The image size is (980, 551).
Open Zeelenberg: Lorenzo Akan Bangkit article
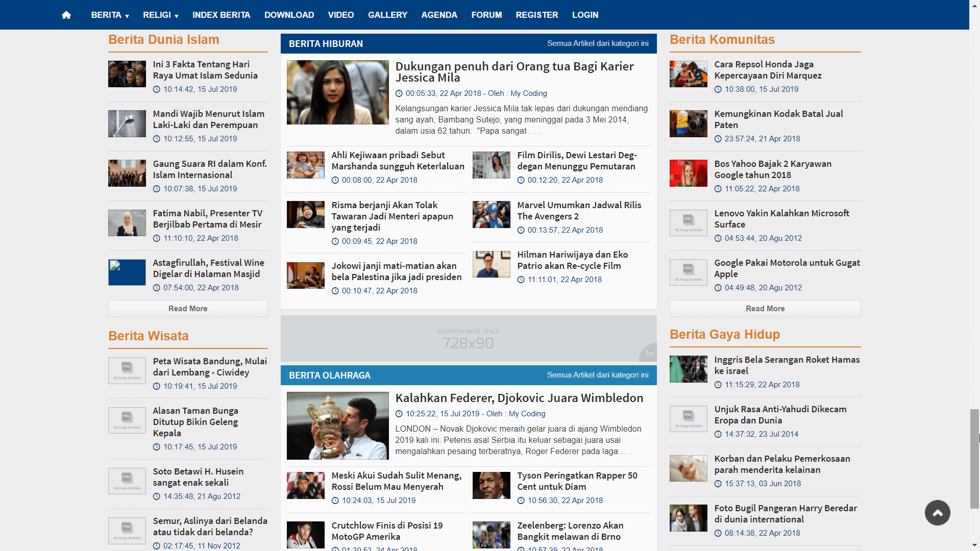pyautogui.click(x=570, y=531)
